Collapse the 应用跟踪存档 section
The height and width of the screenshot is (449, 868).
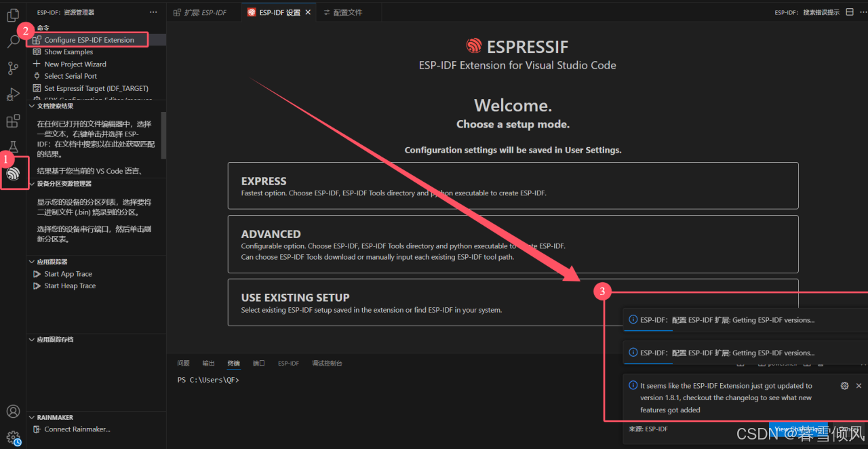(x=32, y=339)
